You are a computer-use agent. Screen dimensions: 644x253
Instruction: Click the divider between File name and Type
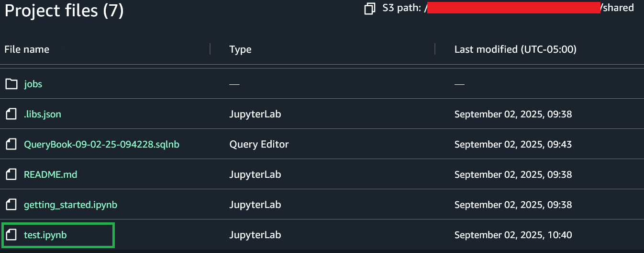point(210,49)
